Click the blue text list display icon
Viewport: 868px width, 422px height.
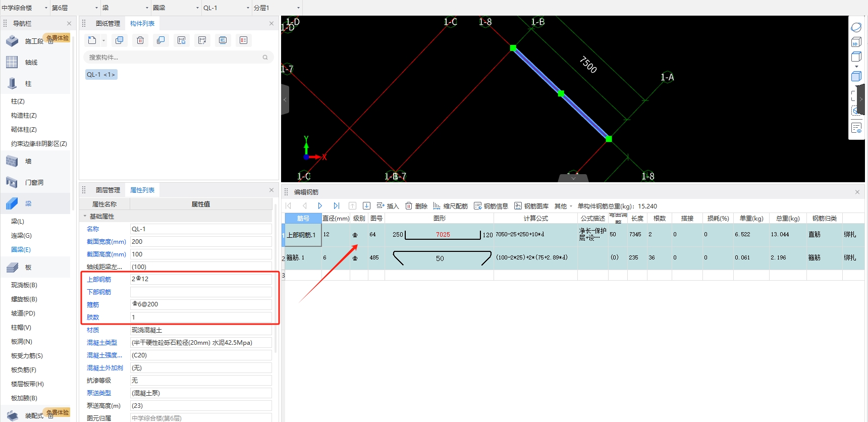(x=223, y=40)
